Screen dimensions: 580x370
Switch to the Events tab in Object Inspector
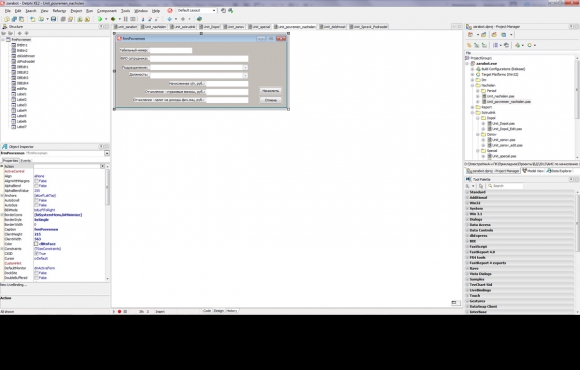click(x=26, y=161)
